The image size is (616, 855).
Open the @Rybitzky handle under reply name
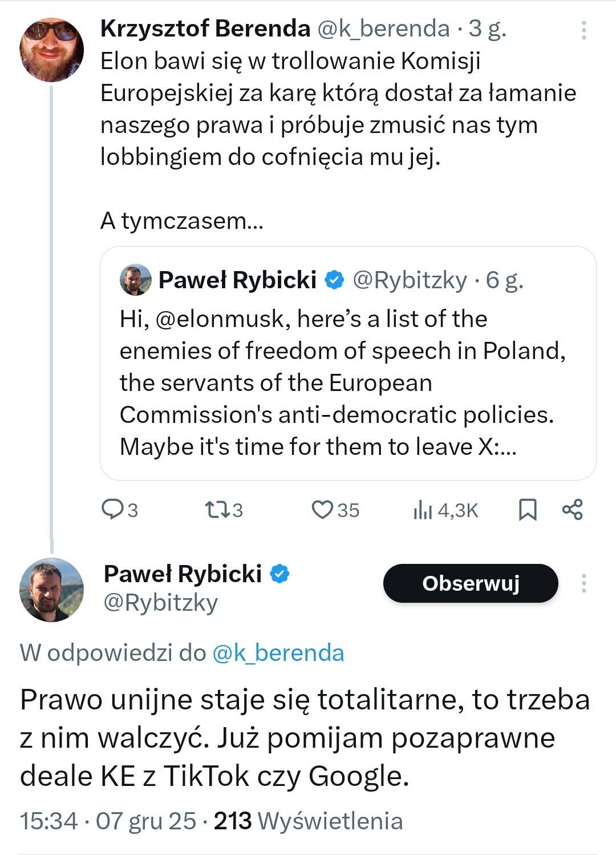tap(161, 603)
